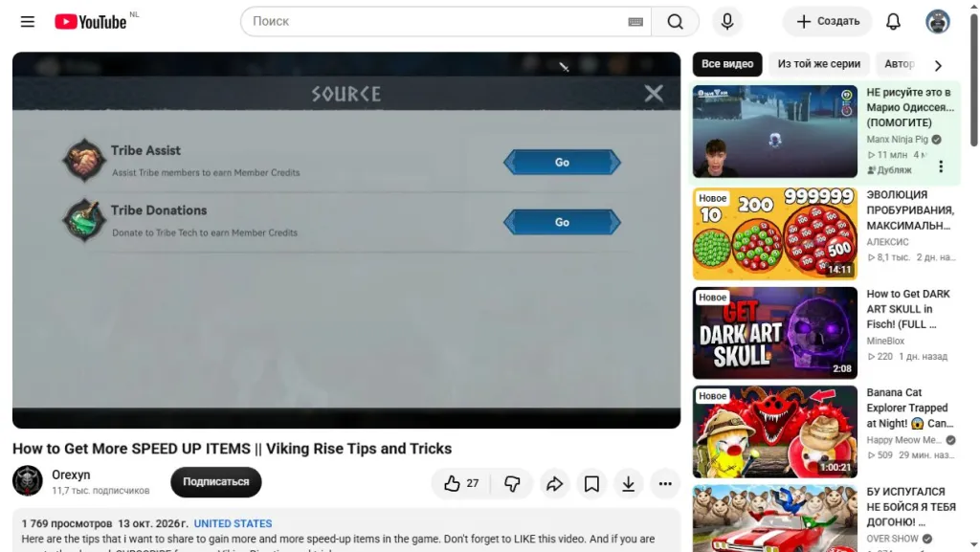Open БУ ИСПУГАЛСЯ video thumbnail

coord(774,519)
